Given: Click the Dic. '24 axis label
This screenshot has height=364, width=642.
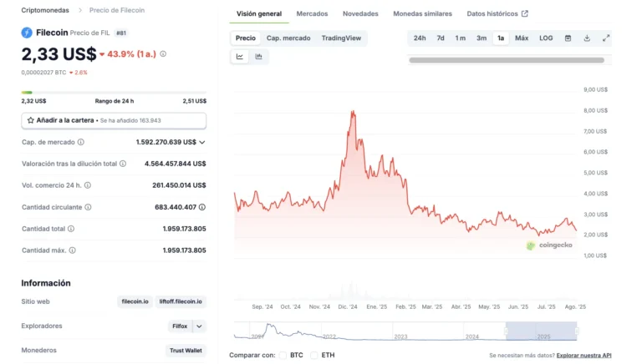Looking at the screenshot, I should coord(348,306).
